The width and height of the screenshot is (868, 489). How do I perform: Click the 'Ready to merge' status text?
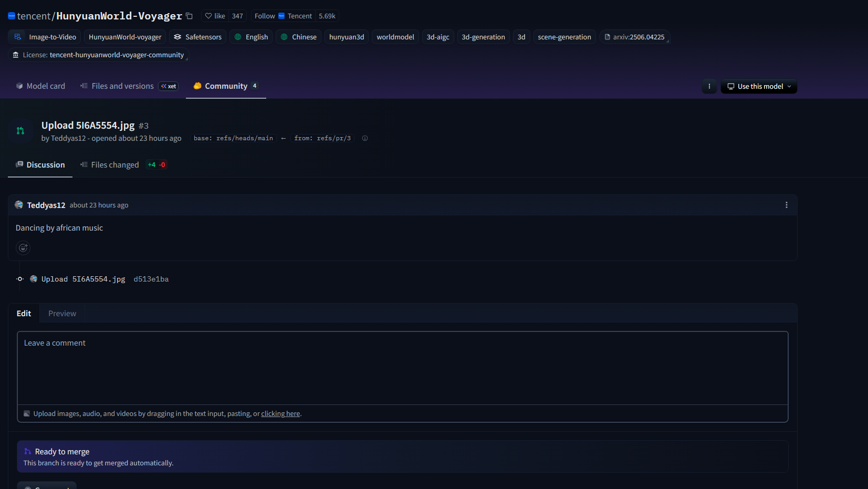pos(62,452)
